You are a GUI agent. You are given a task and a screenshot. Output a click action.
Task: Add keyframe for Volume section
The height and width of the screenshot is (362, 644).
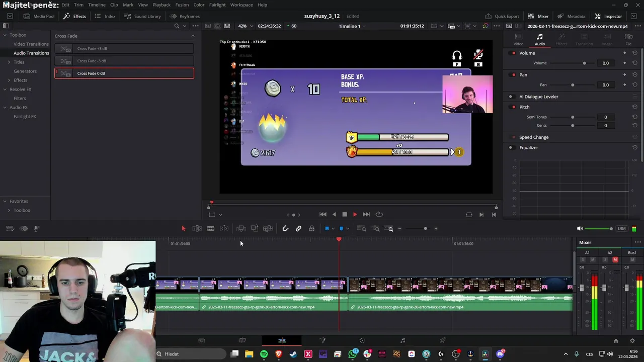point(625,53)
